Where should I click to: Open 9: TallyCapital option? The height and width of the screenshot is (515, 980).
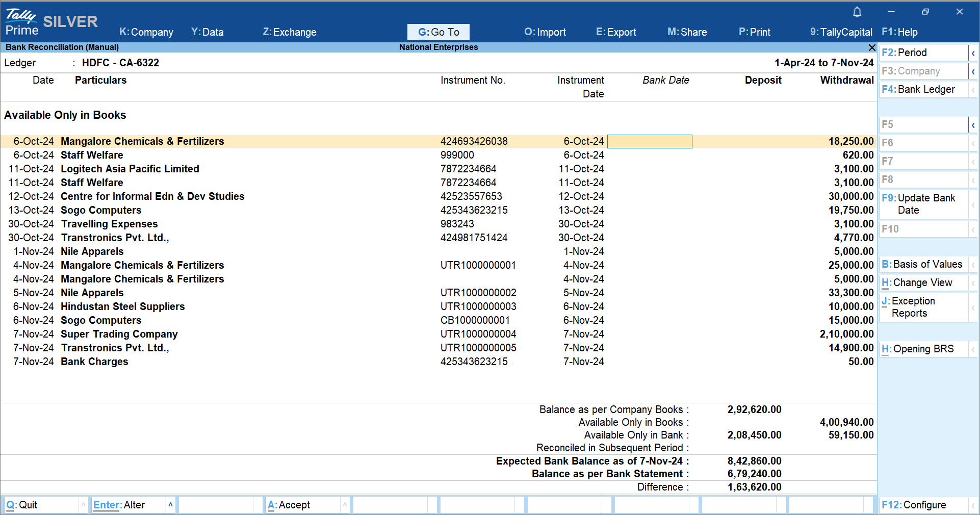841,32
